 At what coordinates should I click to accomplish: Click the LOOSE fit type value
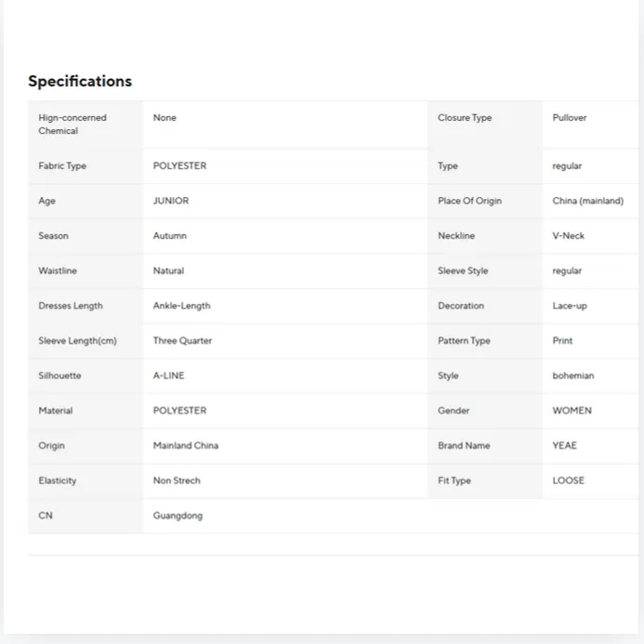point(568,480)
